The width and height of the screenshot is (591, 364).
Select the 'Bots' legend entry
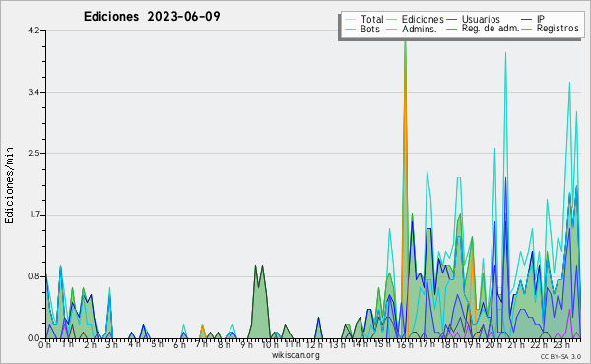370,29
